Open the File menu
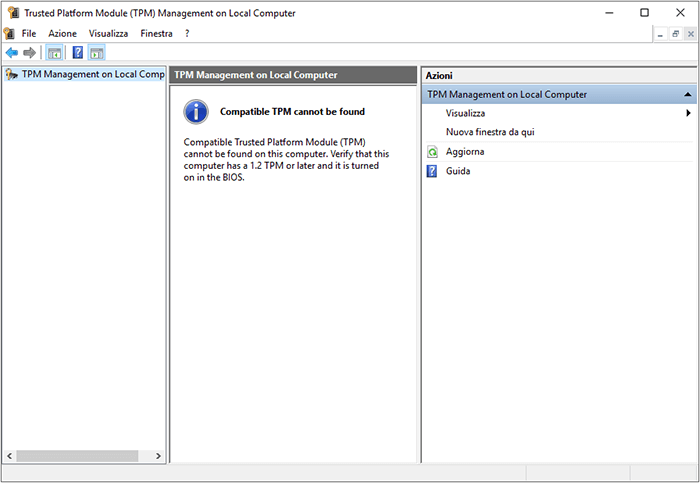The image size is (700, 483). pyautogui.click(x=29, y=33)
